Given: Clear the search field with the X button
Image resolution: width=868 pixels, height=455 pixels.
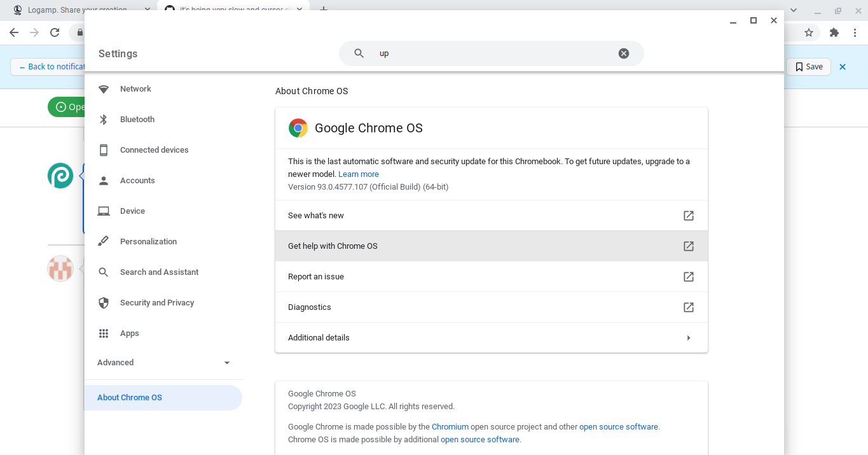Looking at the screenshot, I should click(623, 53).
